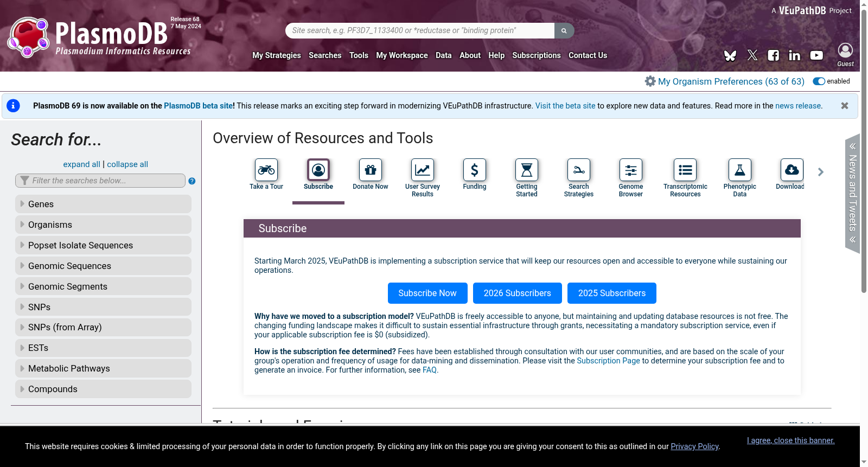Show next resources with right chevron

point(821,172)
